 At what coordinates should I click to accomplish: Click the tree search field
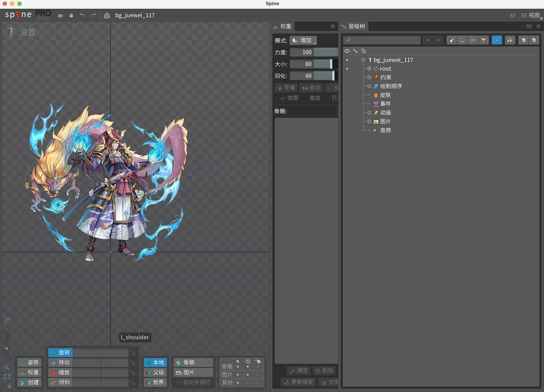382,40
